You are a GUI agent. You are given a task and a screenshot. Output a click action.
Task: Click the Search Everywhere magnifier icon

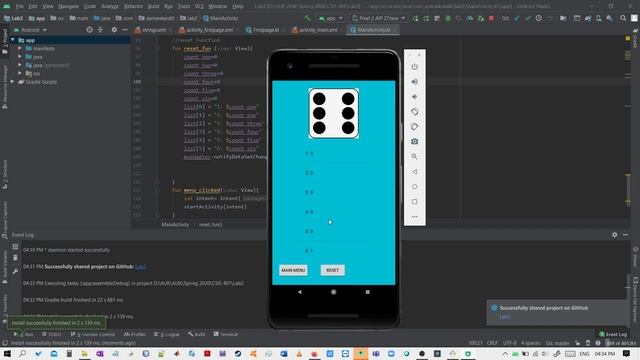point(623,18)
